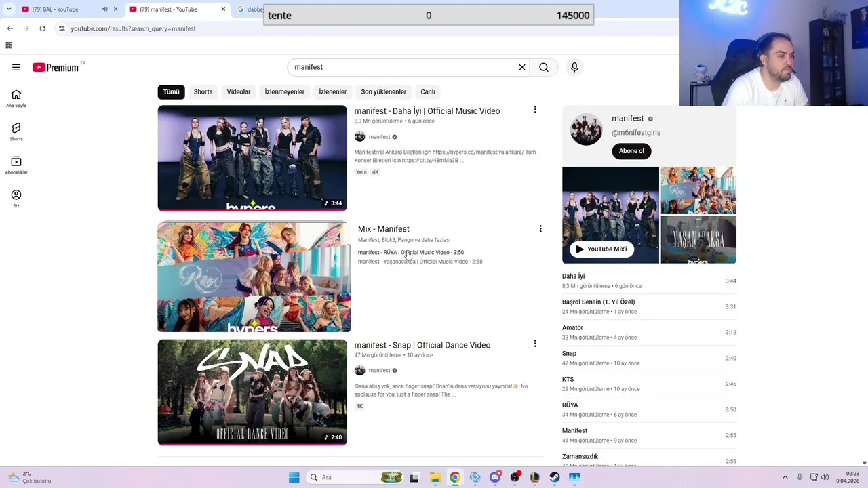Open the Mix - Manifest title
868x488 pixels.
point(384,229)
